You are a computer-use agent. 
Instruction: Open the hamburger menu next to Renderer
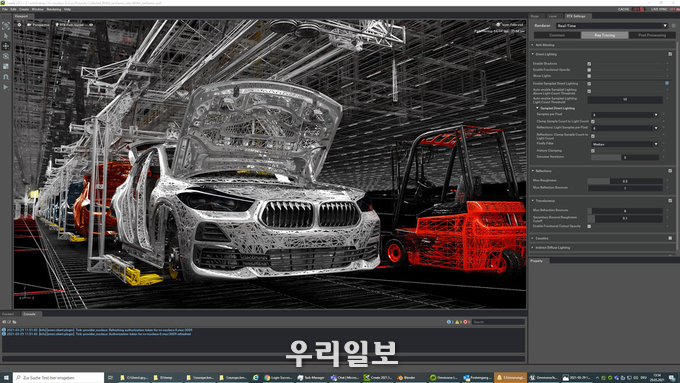(x=673, y=26)
